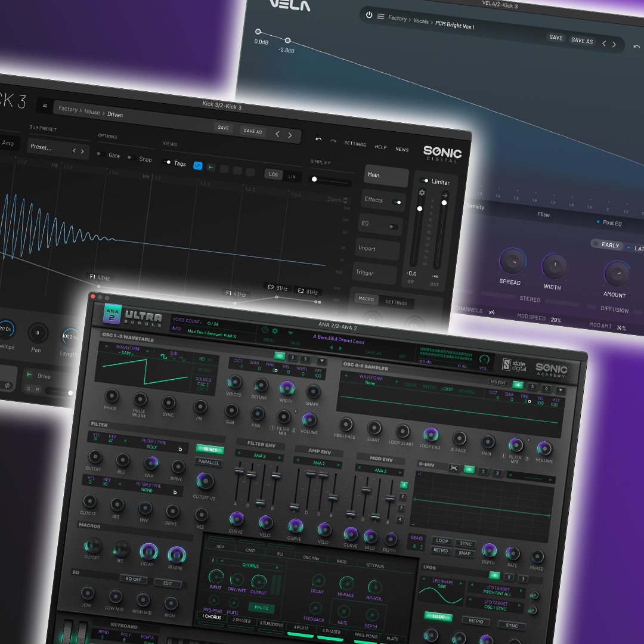Toggle the Effects switch in Kick 3
Image resolution: width=644 pixels, height=644 pixels.
click(397, 202)
